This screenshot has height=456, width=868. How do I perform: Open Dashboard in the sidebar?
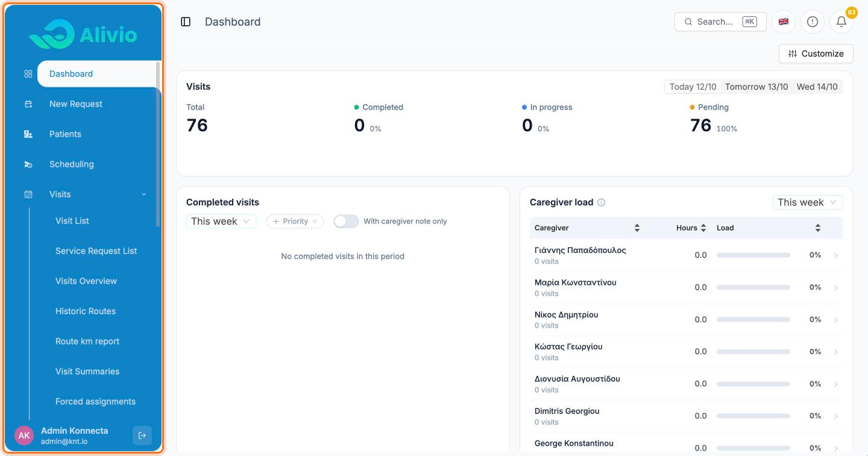click(99, 74)
